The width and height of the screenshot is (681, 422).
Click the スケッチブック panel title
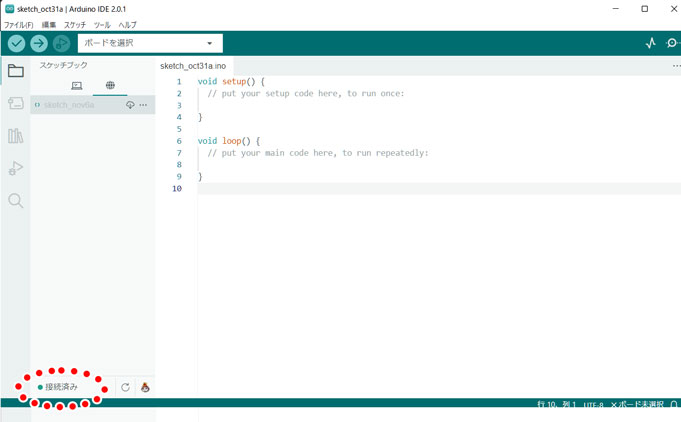[x=63, y=65]
